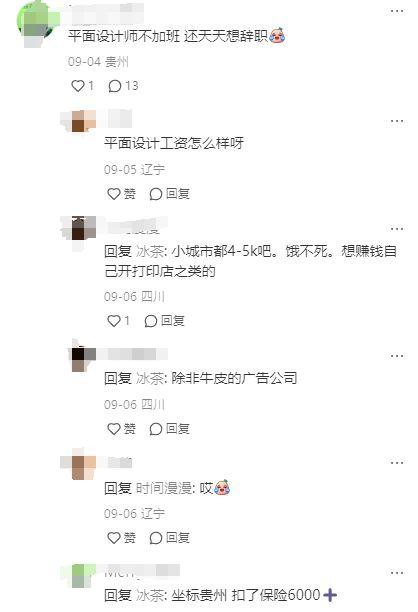The height and width of the screenshot is (612, 418).
Task: Open more options for the 哎 comment
Action: tap(397, 463)
